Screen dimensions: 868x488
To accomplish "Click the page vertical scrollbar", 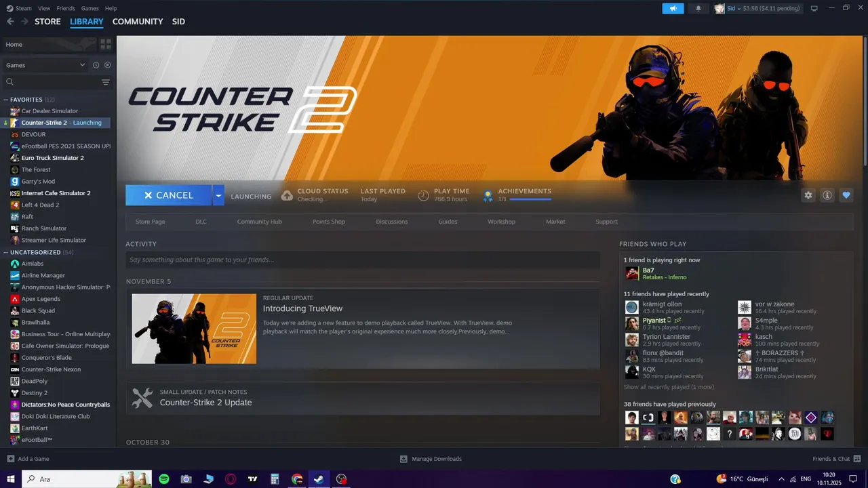I will pos(865,102).
